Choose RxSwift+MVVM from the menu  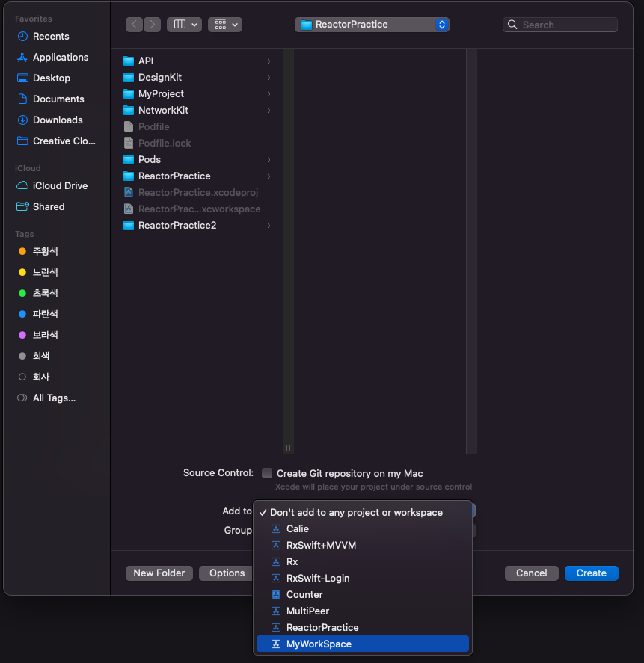tap(363, 546)
